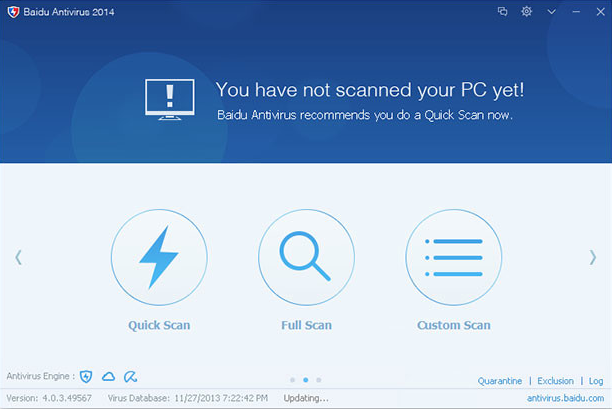Viewport: 612px width, 409px height.
Task: Open Custom Scan list icon
Action: (454, 258)
